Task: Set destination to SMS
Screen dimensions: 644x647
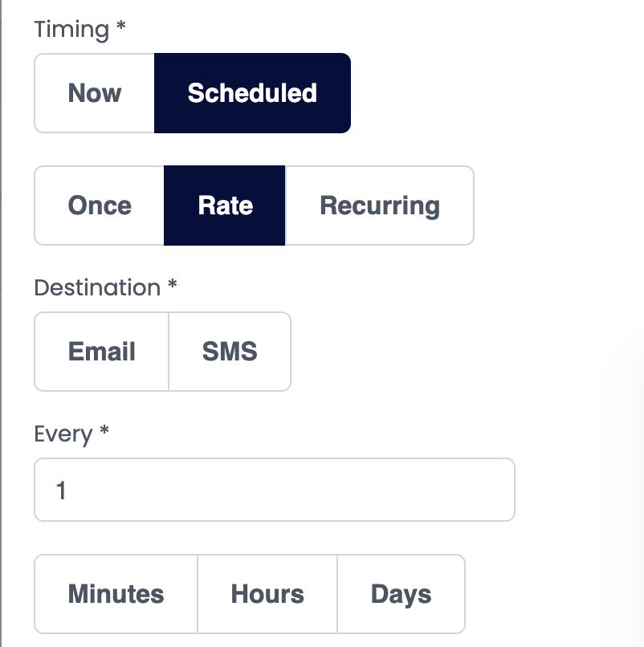Action: [230, 352]
